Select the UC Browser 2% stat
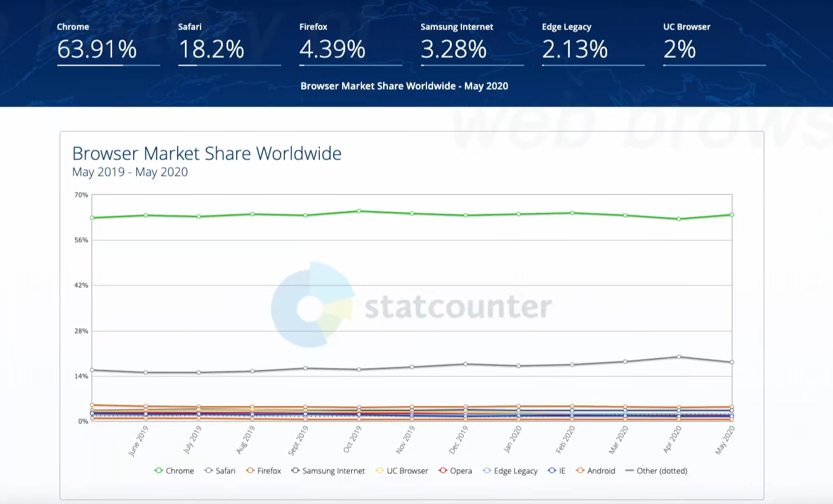The height and width of the screenshot is (504, 833). pyautogui.click(x=714, y=44)
